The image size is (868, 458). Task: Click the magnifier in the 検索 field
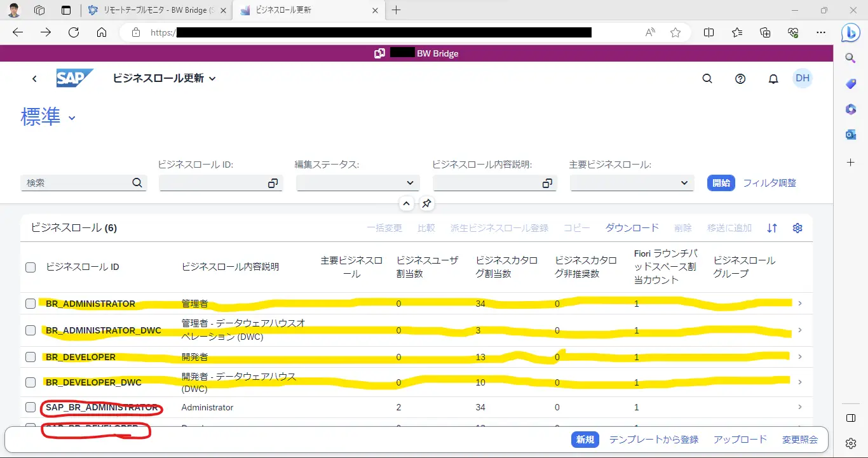137,183
